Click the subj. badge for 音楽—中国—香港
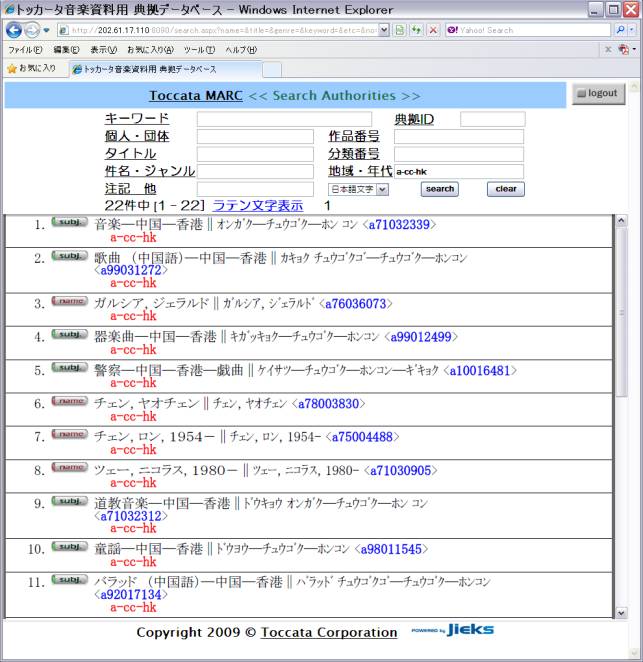The width and height of the screenshot is (643, 662). [x=70, y=222]
